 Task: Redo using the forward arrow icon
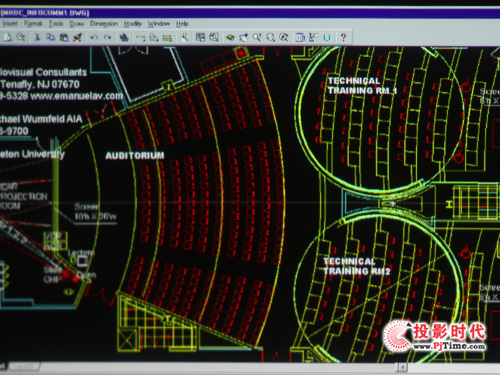coord(107,37)
